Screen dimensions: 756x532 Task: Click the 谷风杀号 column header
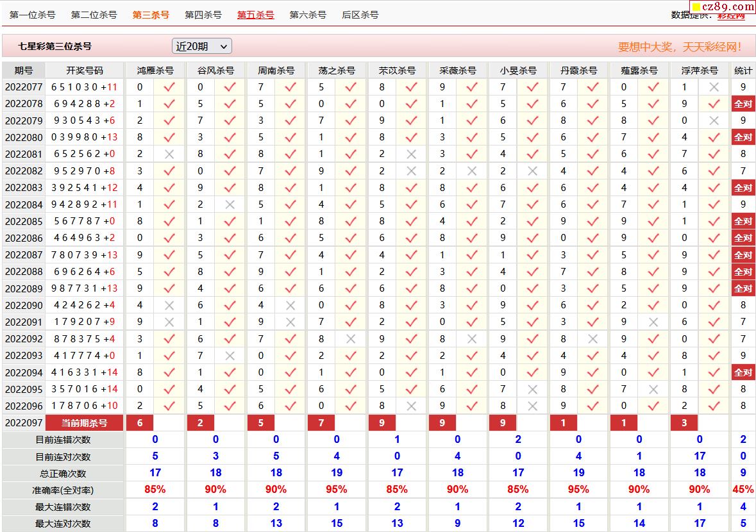(215, 71)
